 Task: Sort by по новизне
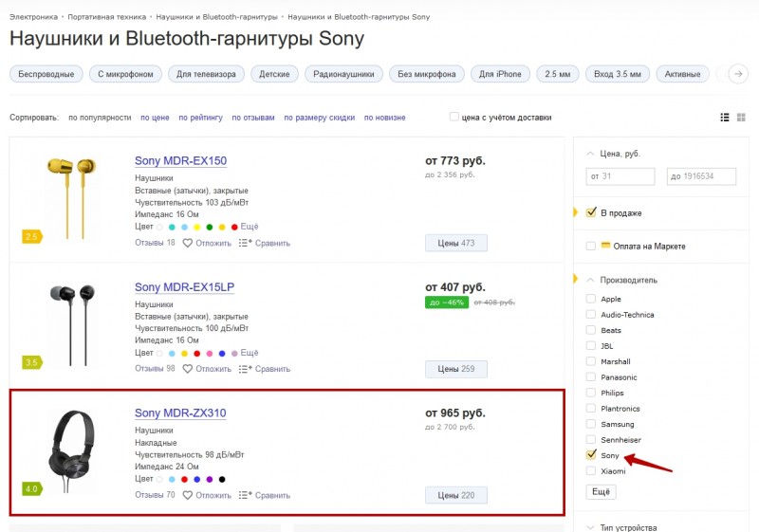point(385,118)
